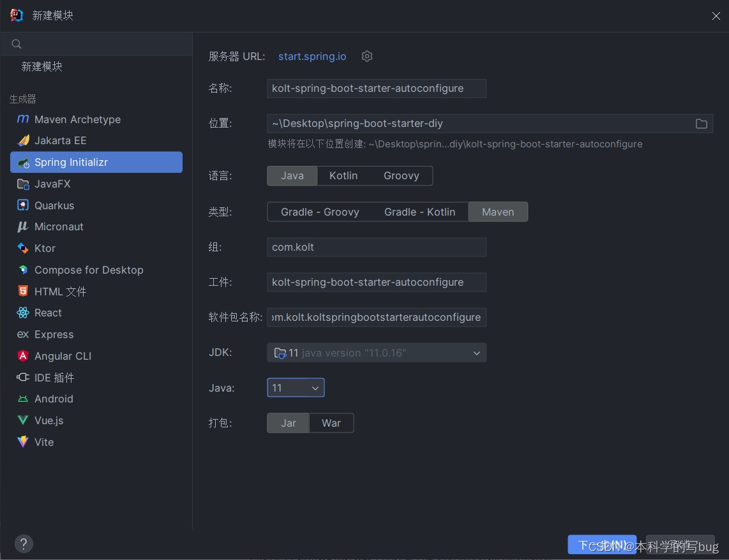Screen dimensions: 729x560
Task: Click the Express ex icon
Action: click(x=23, y=334)
